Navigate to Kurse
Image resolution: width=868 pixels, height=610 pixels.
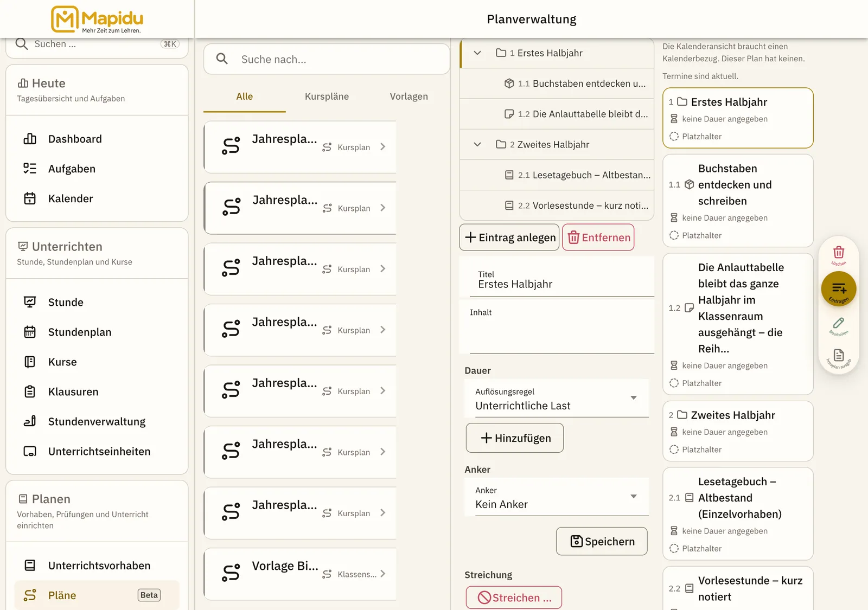coord(97,362)
